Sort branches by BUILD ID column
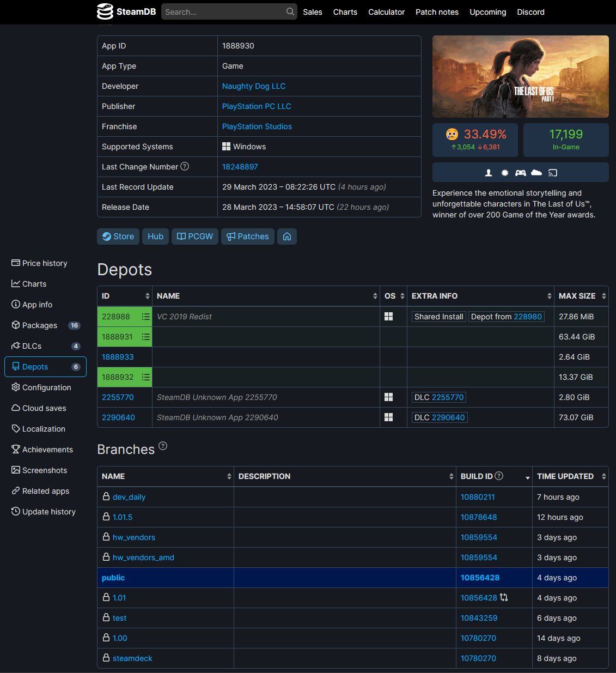Viewport: 616px width, 673px height. (494, 476)
